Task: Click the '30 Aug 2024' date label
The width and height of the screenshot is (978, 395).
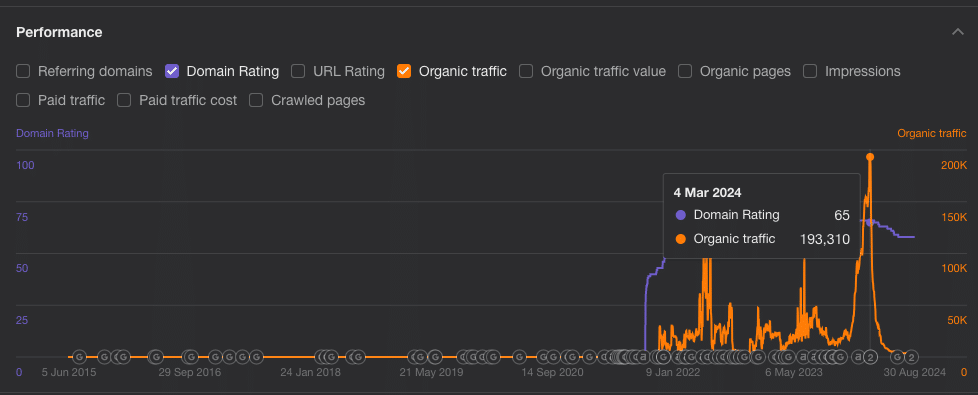Action: coord(915,373)
